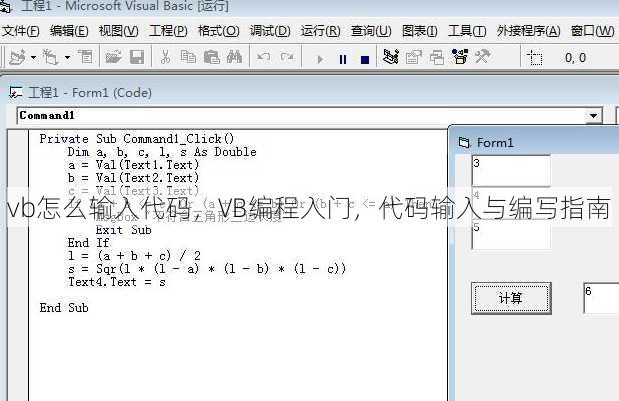The height and width of the screenshot is (401, 619).
Task: Click the Copy toolbar icon
Action: [x=188, y=58]
